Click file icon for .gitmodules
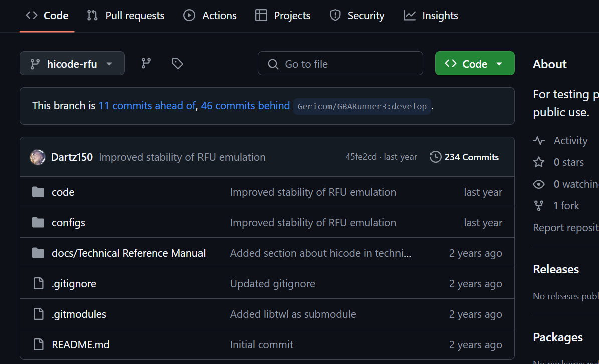Screen dimensions: 599x364 [x=38, y=314]
